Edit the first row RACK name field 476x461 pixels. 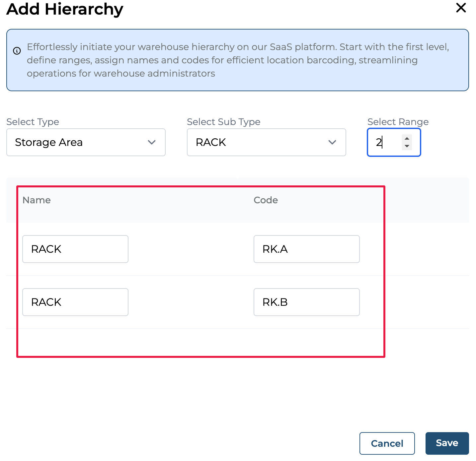[x=75, y=249]
